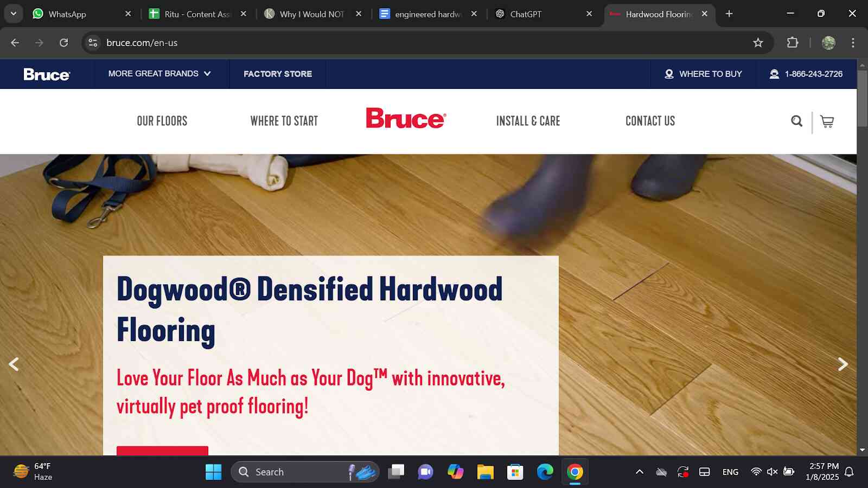Open Google Chrome taskbar icon
868x488 pixels.
pyautogui.click(x=575, y=472)
